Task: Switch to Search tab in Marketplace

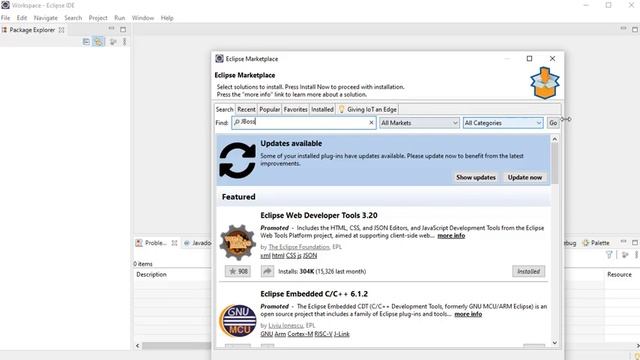Action: point(224,109)
